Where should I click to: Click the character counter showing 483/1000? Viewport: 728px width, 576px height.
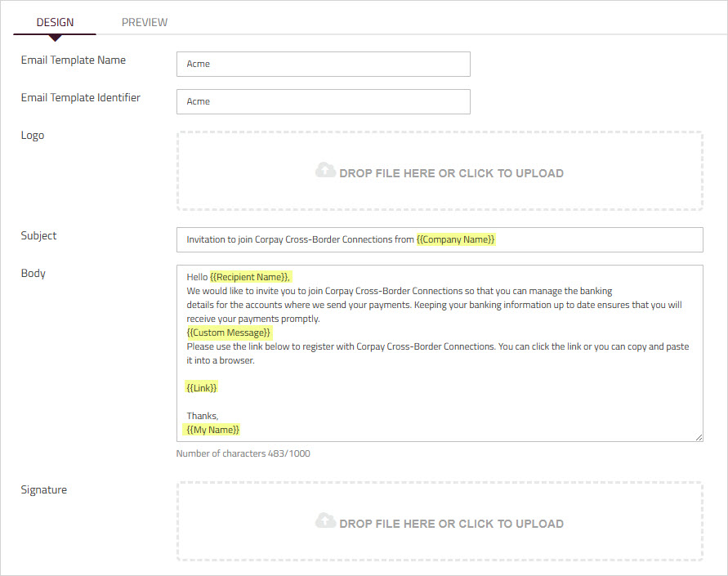(x=243, y=453)
